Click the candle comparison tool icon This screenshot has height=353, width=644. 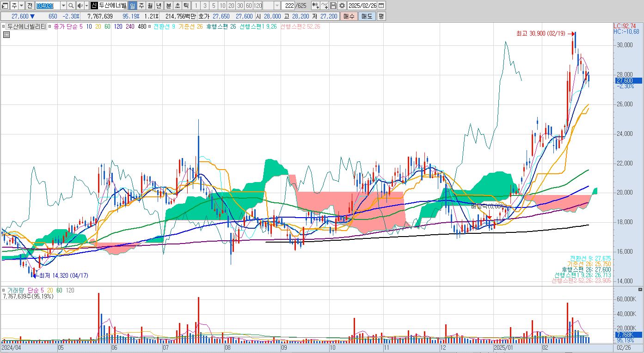coord(315,6)
